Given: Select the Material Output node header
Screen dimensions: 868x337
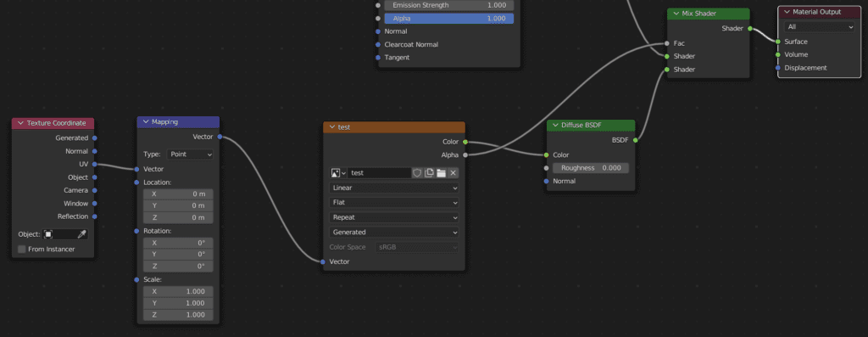Looking at the screenshot, I should click(x=820, y=12).
